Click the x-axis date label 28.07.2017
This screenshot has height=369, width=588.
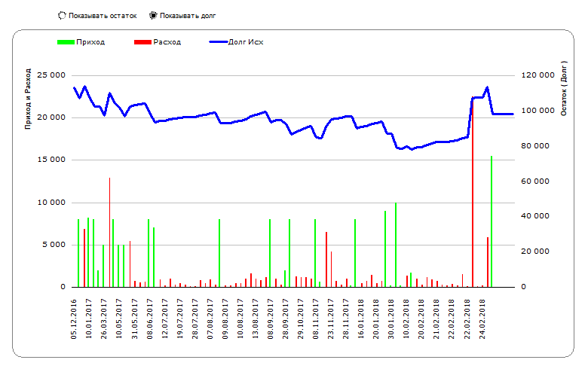[x=195, y=319]
